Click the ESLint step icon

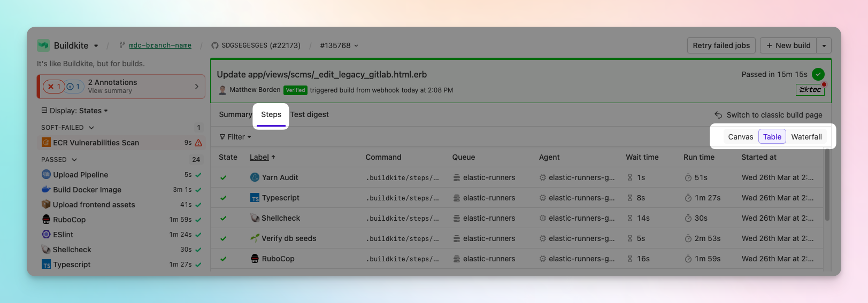click(x=47, y=235)
